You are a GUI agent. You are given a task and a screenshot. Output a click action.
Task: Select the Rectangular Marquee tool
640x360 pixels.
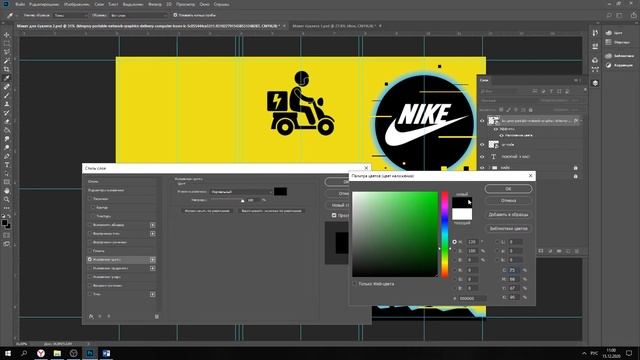click(x=7, y=43)
